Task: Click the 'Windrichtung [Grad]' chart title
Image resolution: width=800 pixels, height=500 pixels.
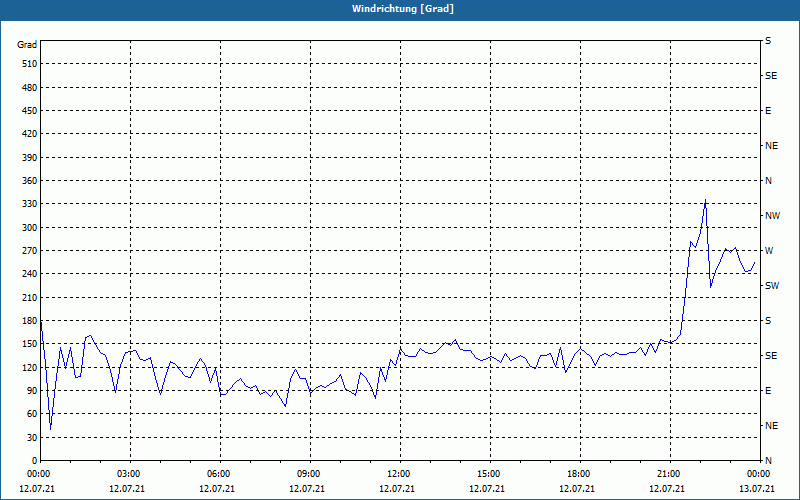Action: [403, 9]
